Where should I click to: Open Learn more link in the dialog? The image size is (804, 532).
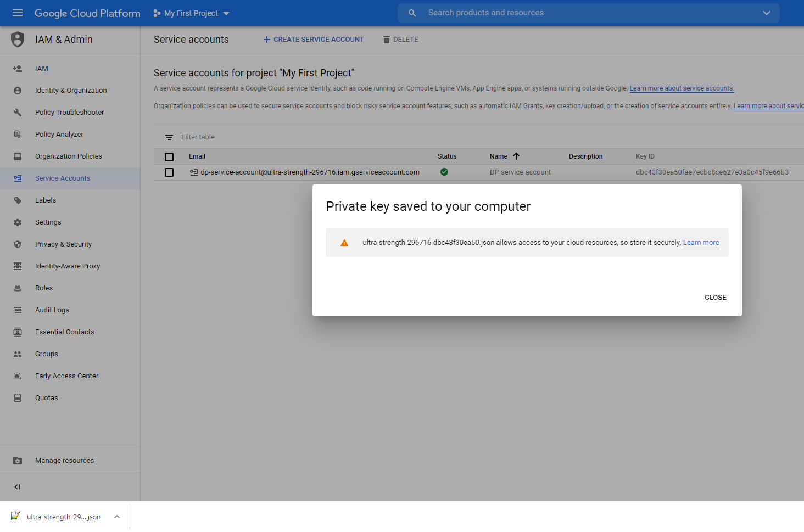point(701,243)
